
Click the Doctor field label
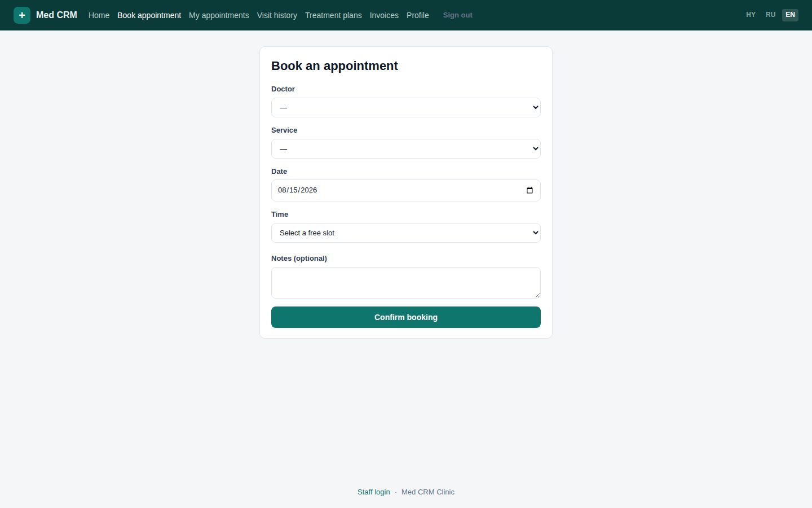pos(283,89)
